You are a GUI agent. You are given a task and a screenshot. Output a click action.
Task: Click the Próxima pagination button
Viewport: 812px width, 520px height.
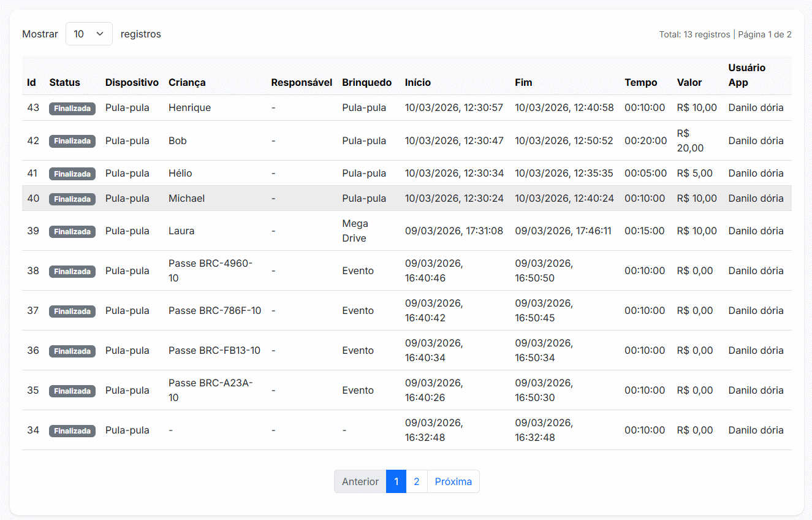[x=453, y=481]
